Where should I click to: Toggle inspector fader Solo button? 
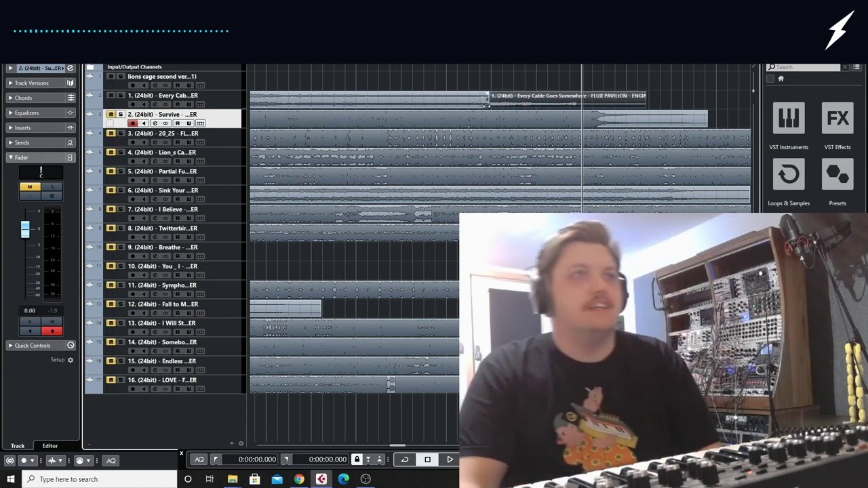coord(52,187)
